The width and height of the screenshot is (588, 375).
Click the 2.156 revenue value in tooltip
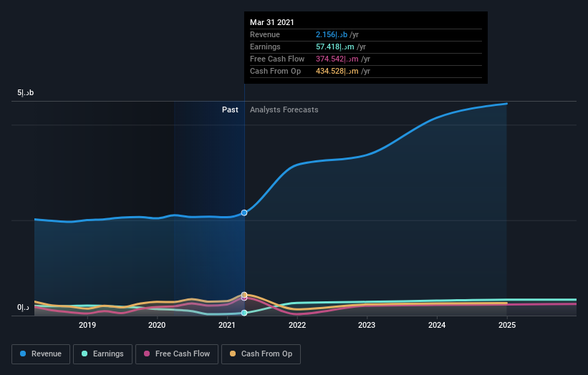point(332,34)
